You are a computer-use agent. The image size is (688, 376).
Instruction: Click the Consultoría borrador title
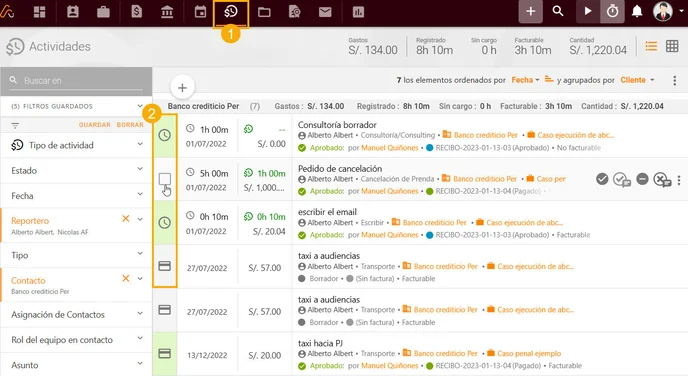pos(337,125)
